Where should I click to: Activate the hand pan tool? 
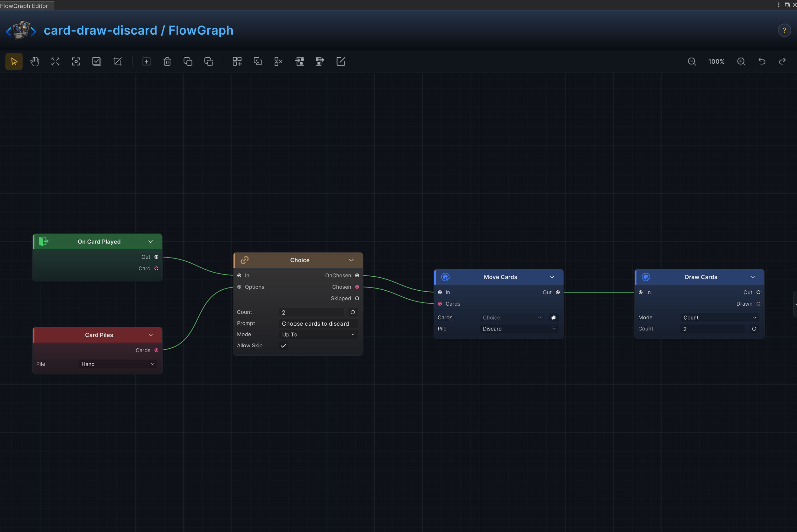[x=35, y=61]
